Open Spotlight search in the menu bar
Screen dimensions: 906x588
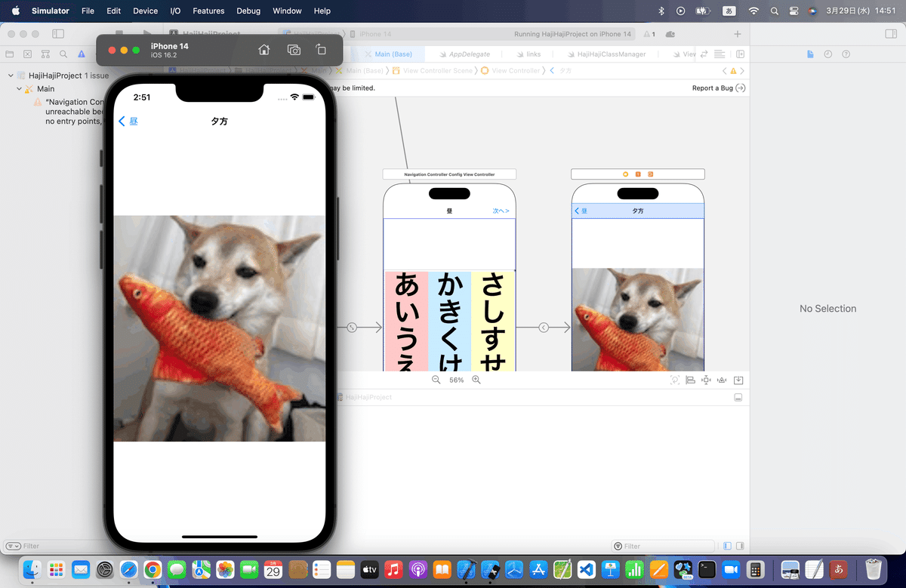(x=775, y=11)
